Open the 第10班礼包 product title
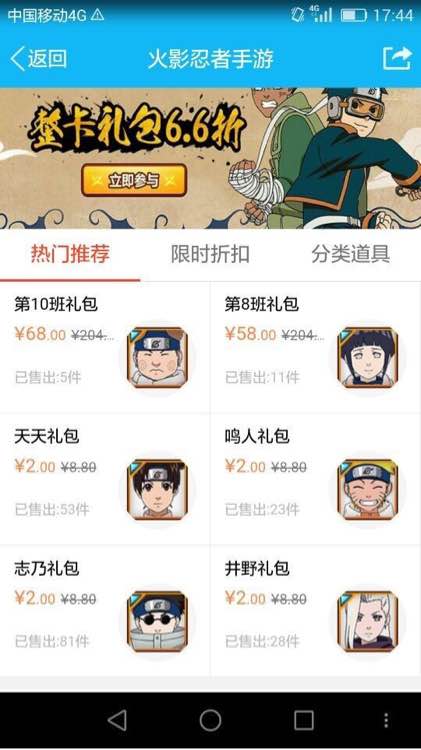 pos(56,304)
